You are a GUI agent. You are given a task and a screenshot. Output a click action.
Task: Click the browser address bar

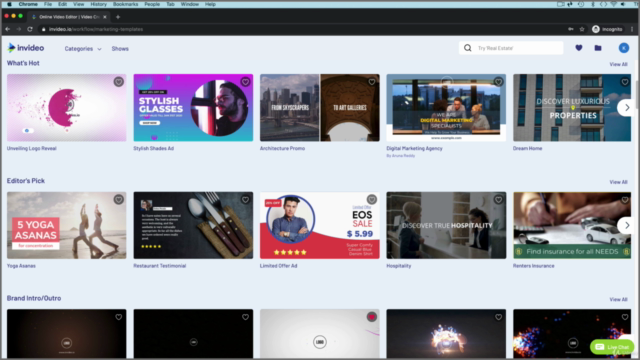point(302,29)
